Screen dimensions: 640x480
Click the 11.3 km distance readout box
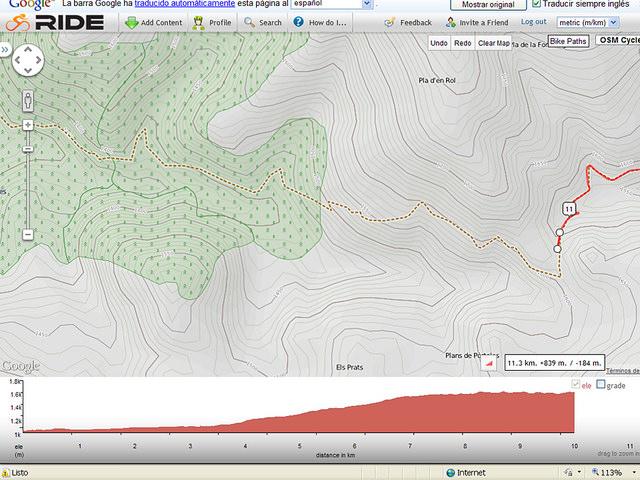(x=554, y=362)
